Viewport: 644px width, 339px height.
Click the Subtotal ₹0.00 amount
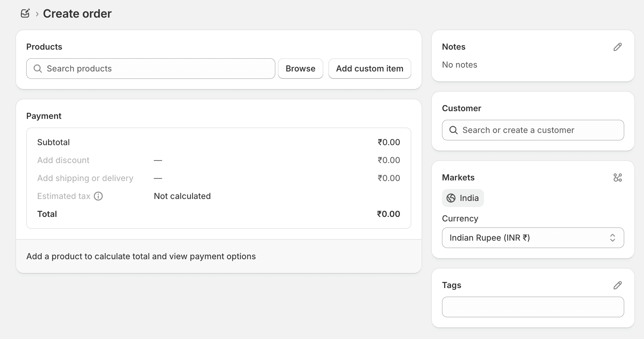(389, 142)
